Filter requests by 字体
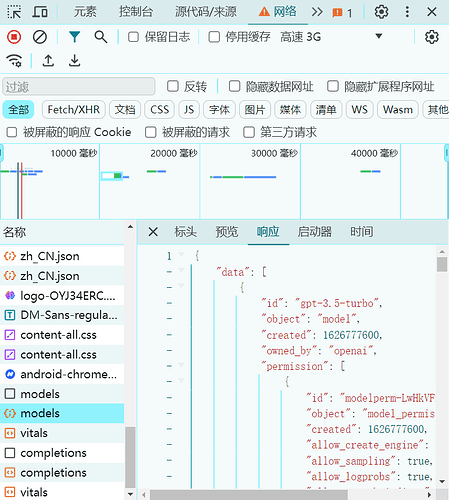Viewport: 449px width, 500px height. (x=219, y=110)
